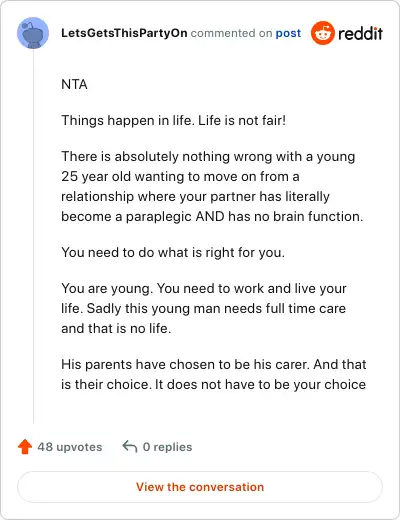Click the orange Reddit Snoo logo
400x520 pixels.
[x=322, y=33]
